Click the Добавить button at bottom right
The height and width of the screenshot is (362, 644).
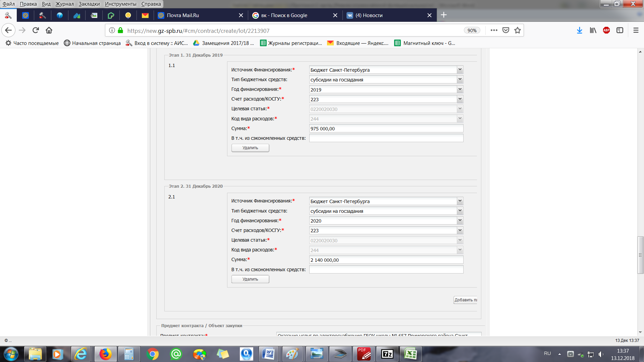466,300
